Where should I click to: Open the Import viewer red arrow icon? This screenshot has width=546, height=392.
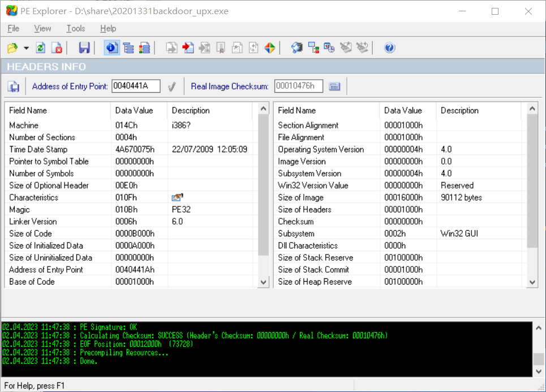(188, 48)
